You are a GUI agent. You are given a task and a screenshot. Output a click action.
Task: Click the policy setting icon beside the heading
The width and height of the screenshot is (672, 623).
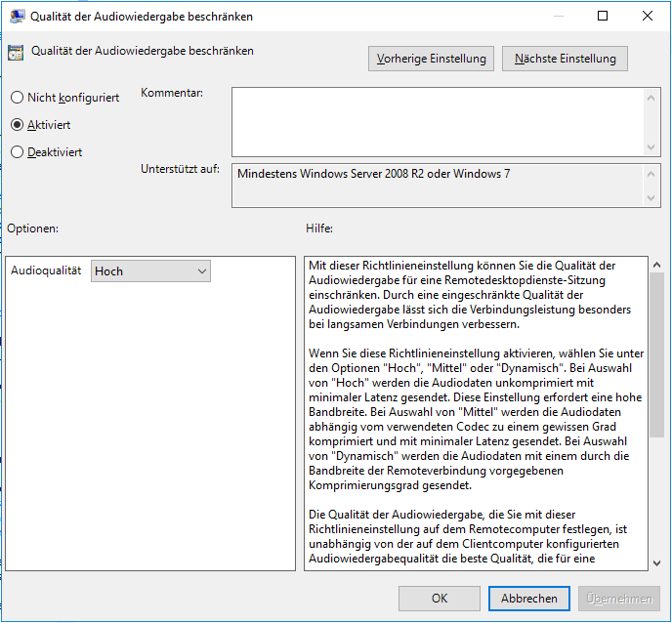coord(16,54)
